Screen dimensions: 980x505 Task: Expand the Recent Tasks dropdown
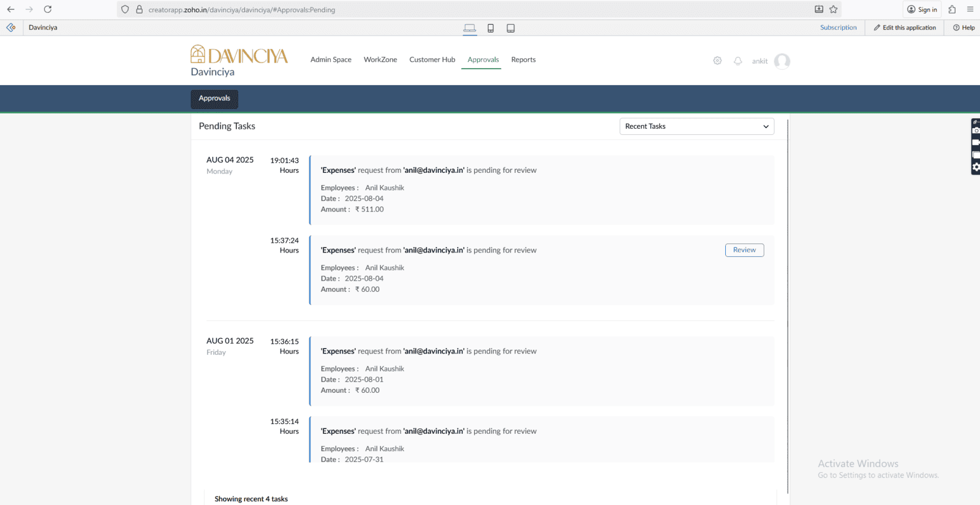[x=696, y=126]
